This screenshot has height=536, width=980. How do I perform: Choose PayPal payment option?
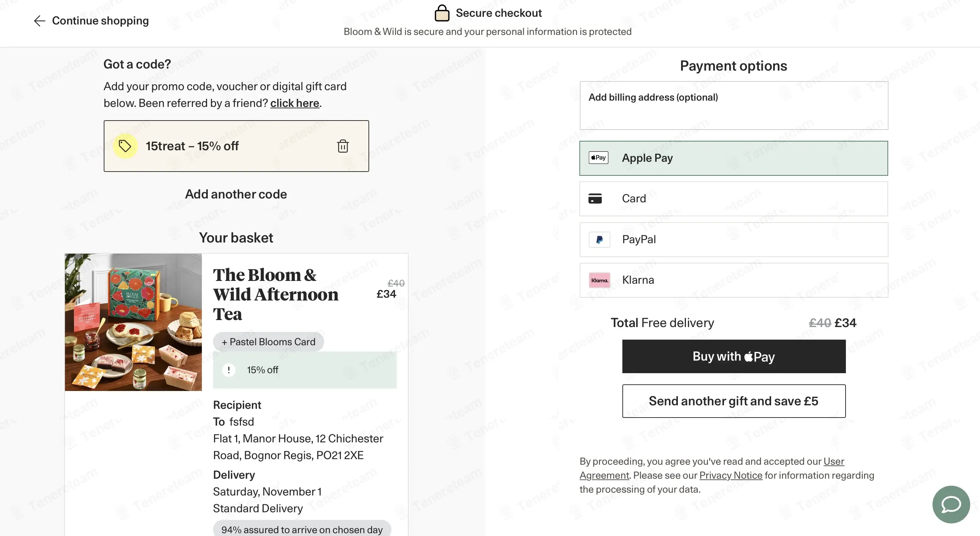[733, 240]
